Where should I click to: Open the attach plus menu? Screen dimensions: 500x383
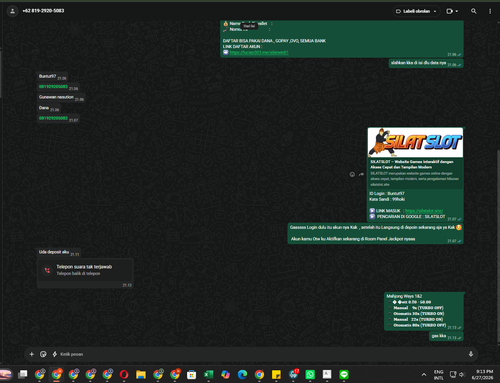(x=32, y=354)
